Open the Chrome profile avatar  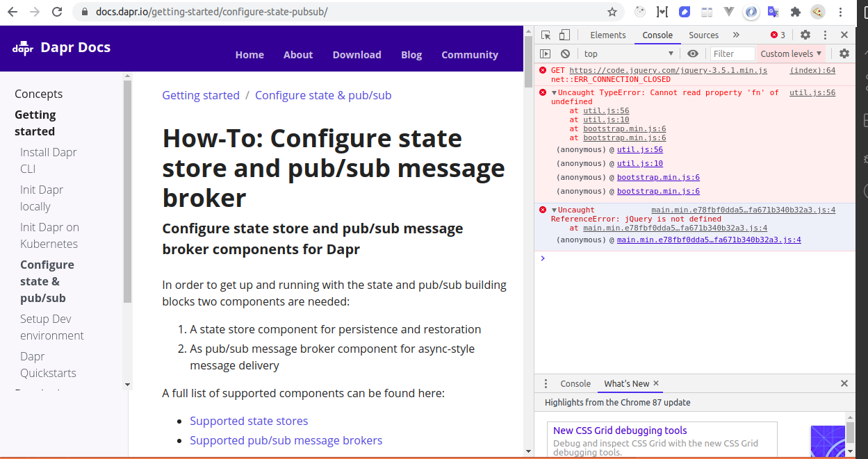[x=819, y=12]
